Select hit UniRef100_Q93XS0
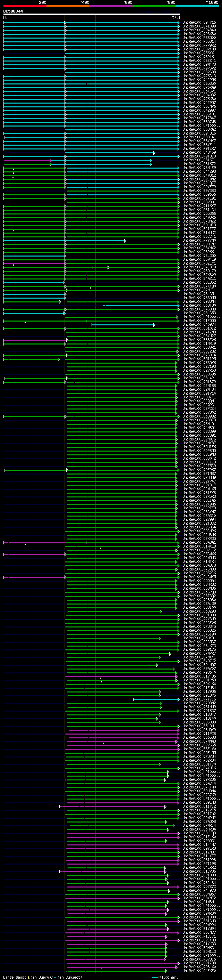Image resolution: width=222 pixels, height=980 pixels. (x=199, y=34)
